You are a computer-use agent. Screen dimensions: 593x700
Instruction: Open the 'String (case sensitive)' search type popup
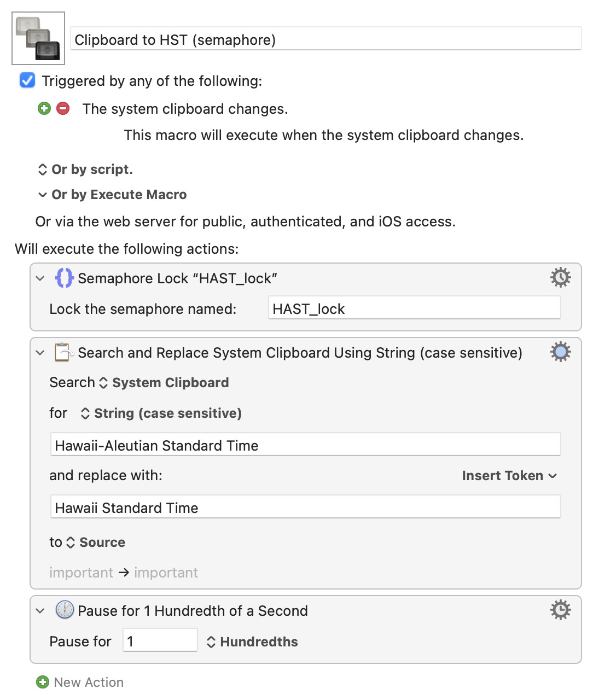pos(161,413)
